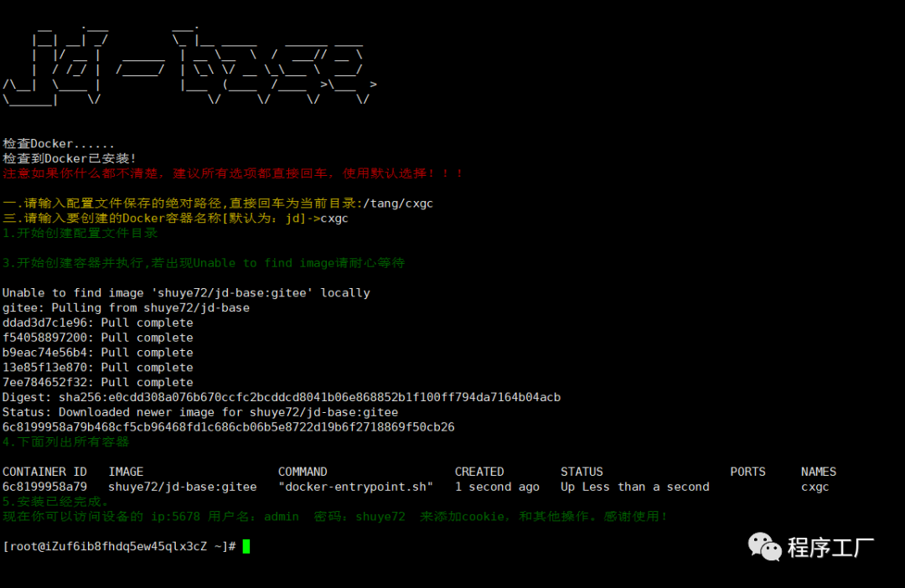Click the password 'shuye72' in the green message
The height and width of the screenshot is (588, 905).
380,517
